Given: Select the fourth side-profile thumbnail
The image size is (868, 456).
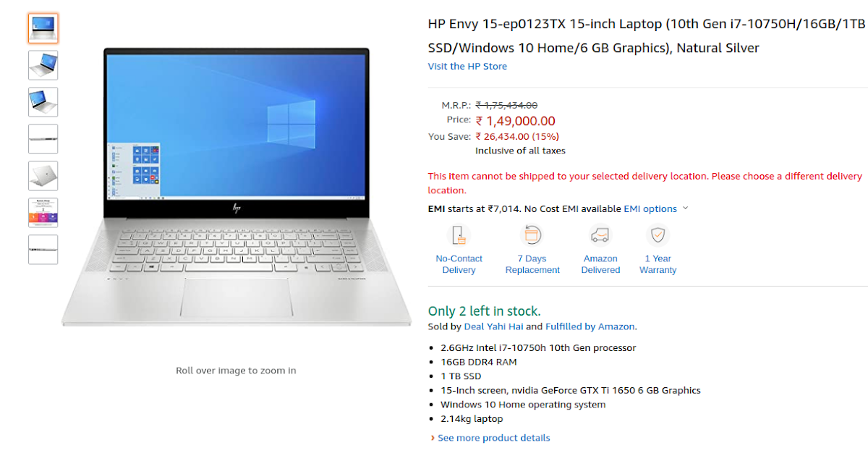Looking at the screenshot, I should (x=43, y=139).
